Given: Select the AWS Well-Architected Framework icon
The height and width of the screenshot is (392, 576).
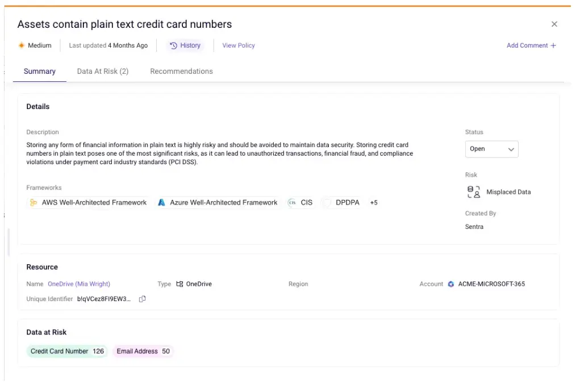Looking at the screenshot, I should point(34,202).
